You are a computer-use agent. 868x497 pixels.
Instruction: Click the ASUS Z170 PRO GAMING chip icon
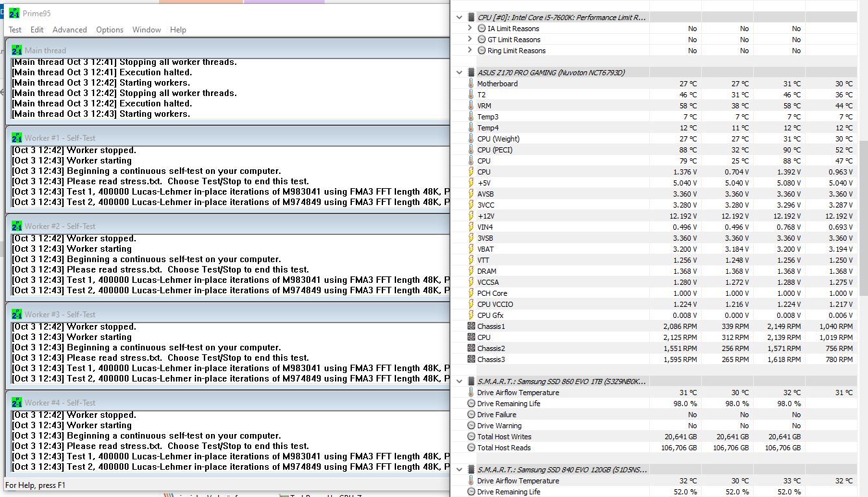pyautogui.click(x=471, y=73)
